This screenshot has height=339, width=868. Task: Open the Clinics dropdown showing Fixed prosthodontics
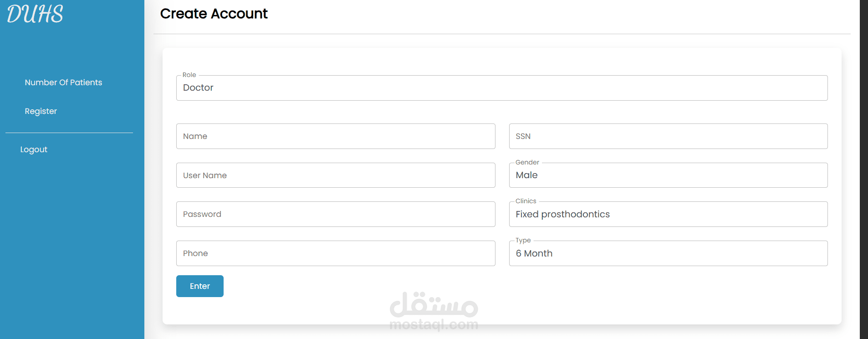(668, 214)
